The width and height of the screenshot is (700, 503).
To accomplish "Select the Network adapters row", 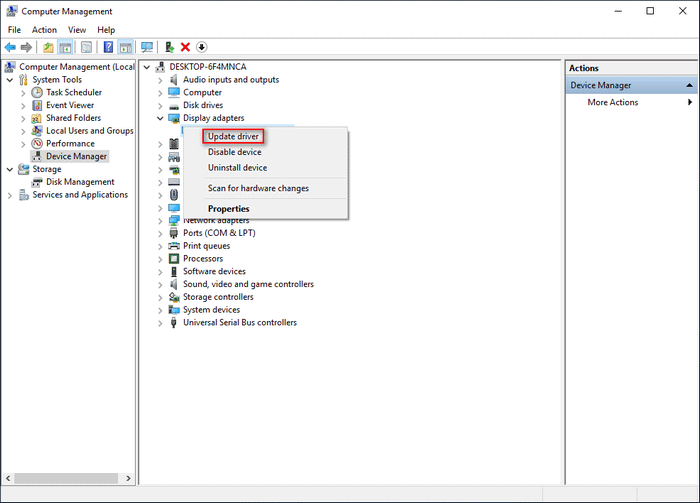I will point(216,220).
